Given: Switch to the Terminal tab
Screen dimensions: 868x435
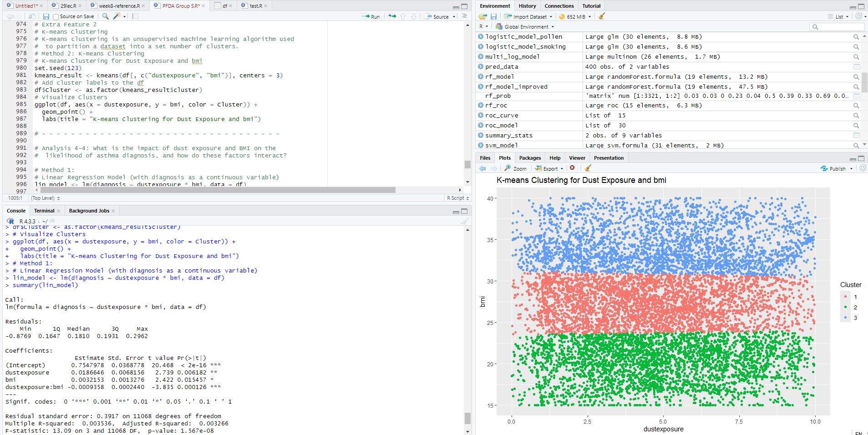Looking at the screenshot, I should 44,210.
